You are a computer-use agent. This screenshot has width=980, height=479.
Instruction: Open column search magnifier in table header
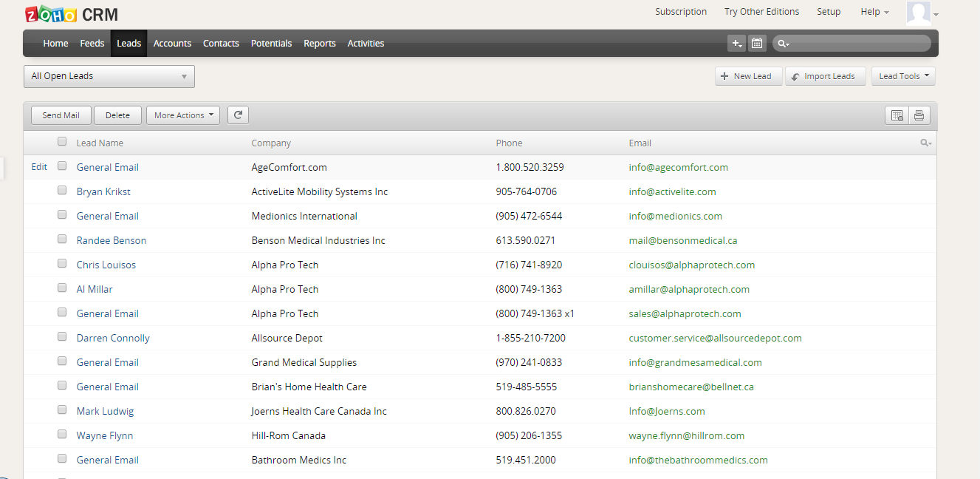click(x=925, y=143)
